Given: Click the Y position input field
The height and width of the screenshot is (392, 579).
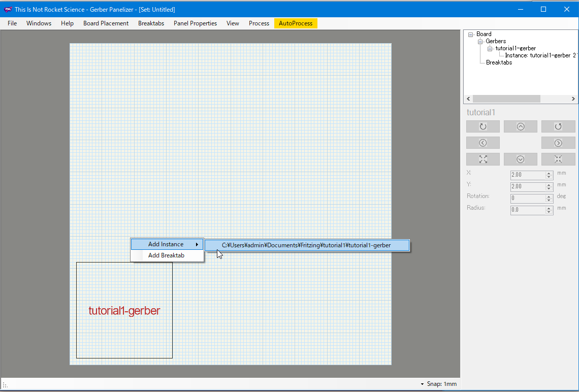Looking at the screenshot, I should 528,186.
